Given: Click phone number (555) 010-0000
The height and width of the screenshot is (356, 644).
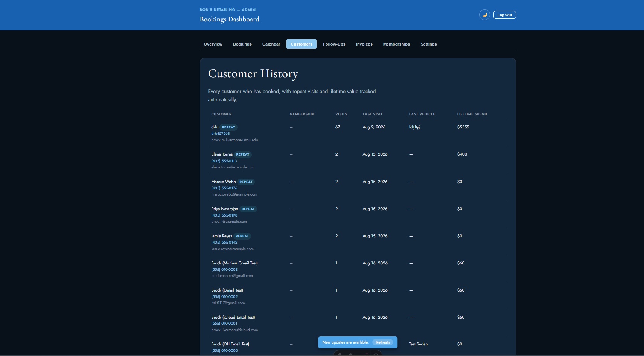Looking at the screenshot, I should click(x=224, y=350).
